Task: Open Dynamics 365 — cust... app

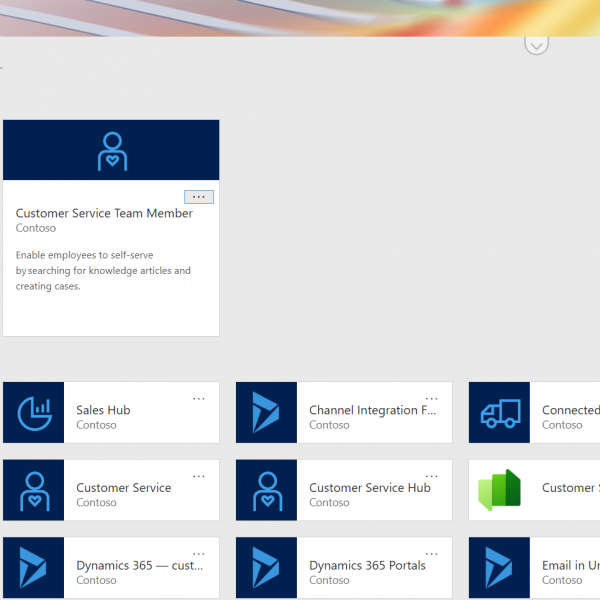Action: point(139,565)
